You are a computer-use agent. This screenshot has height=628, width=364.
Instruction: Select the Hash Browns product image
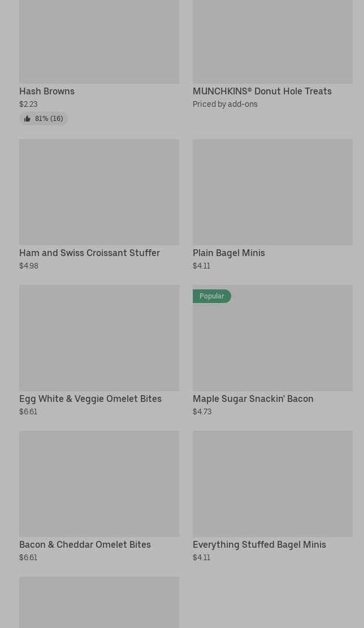pos(99,42)
